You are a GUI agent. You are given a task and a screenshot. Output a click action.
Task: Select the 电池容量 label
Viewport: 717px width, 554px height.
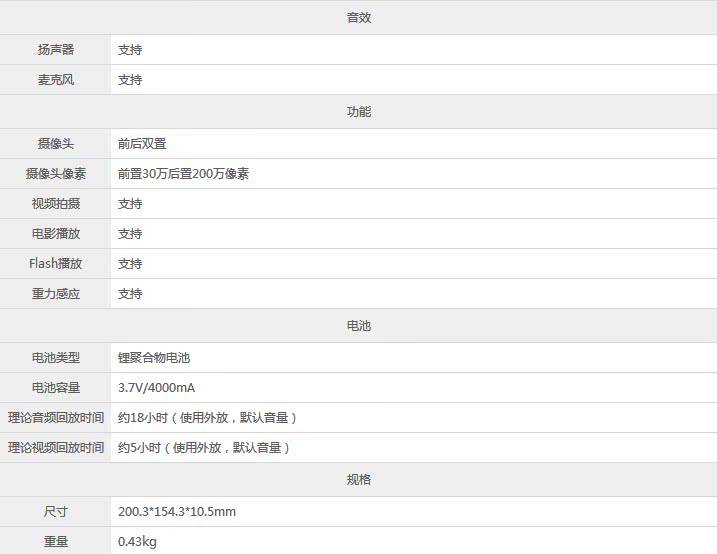pyautogui.click(x=56, y=388)
